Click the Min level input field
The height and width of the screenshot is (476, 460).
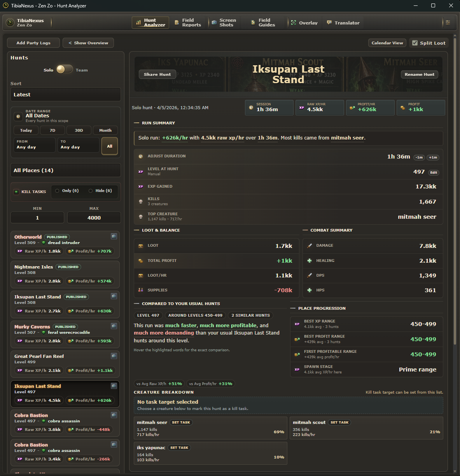[37, 218]
